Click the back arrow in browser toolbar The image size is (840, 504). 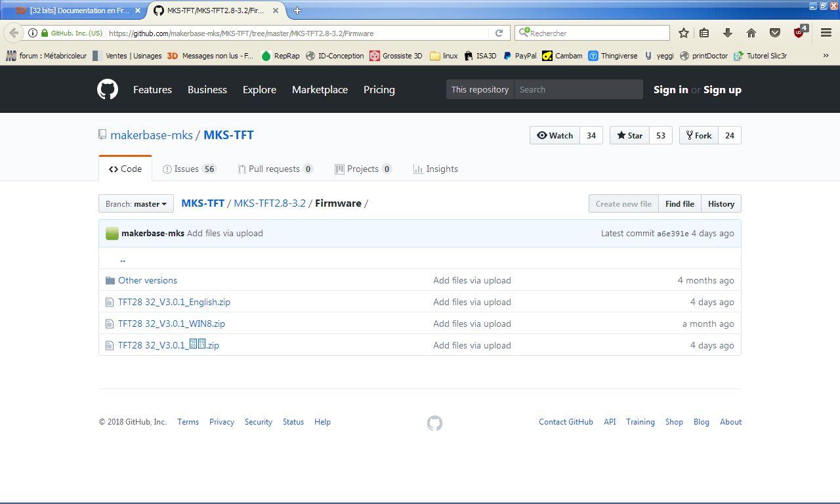pyautogui.click(x=14, y=33)
